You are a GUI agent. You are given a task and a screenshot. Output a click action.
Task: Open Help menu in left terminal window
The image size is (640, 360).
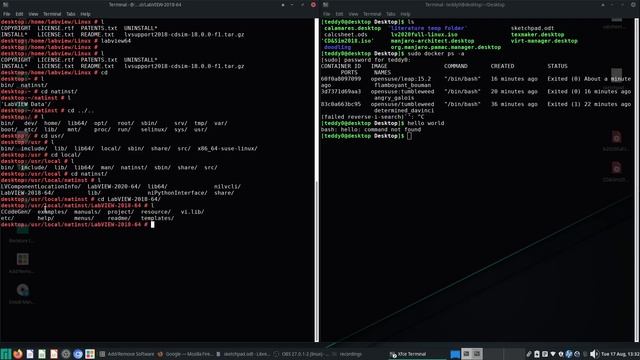click(x=85, y=14)
